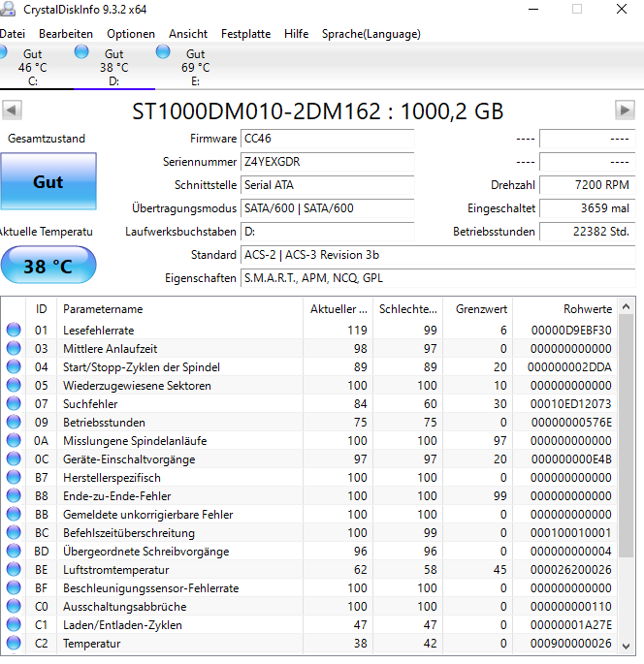Click the Schnittstelle field Serial ATA
Image resolution: width=644 pixels, height=664 pixels.
(327, 185)
